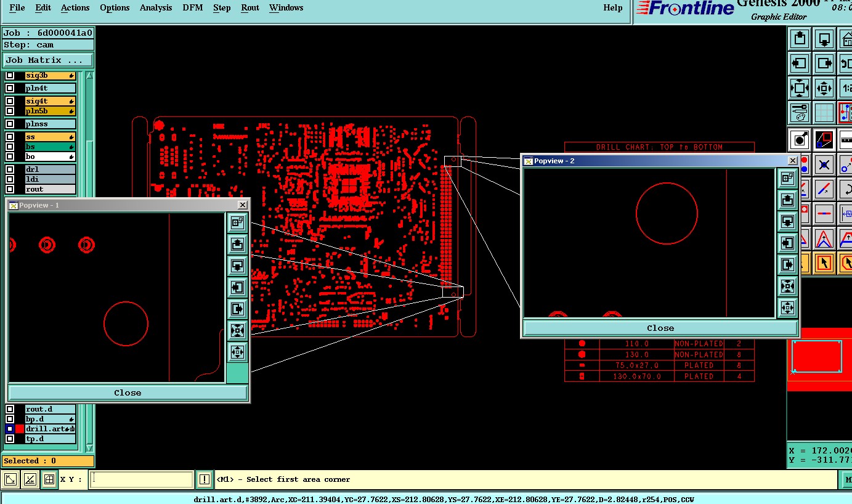The width and height of the screenshot is (852, 504).
Task: Toggle display checkbox for layer rout.d
Action: tap(10, 409)
